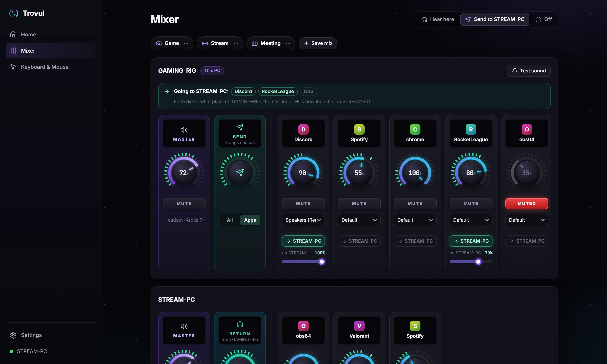The height and width of the screenshot is (364, 607).
Task: Click the RocketLeague R app icon
Action: tap(471, 129)
